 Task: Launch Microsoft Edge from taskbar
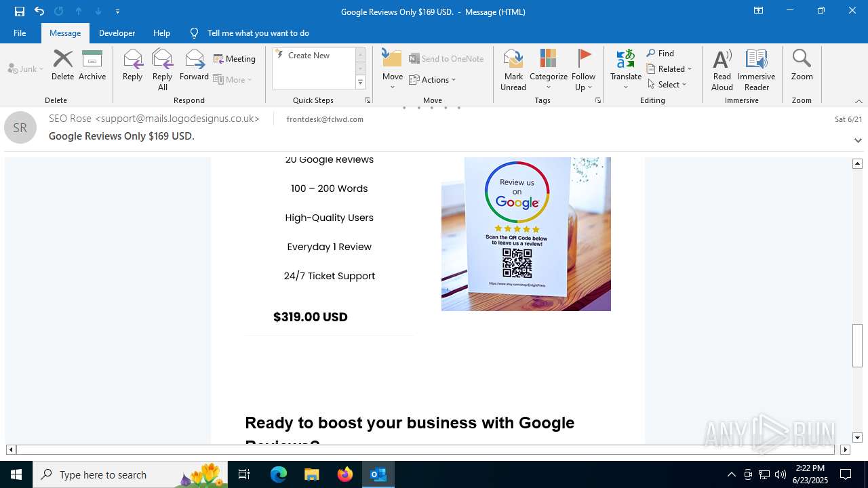pyautogui.click(x=279, y=474)
